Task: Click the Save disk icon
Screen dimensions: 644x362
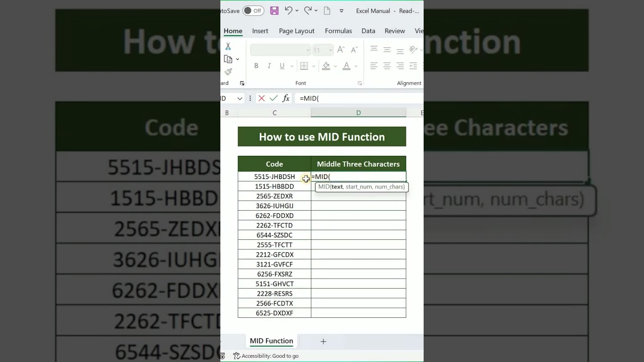Action: pyautogui.click(x=274, y=11)
